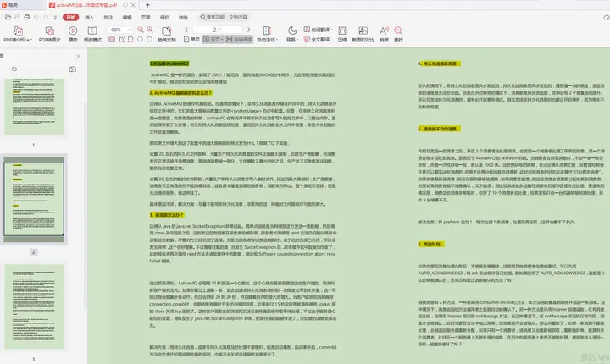The width and height of the screenshot is (610, 364).
Task: Click the cloud icon at top right
Action: [606, 18]
